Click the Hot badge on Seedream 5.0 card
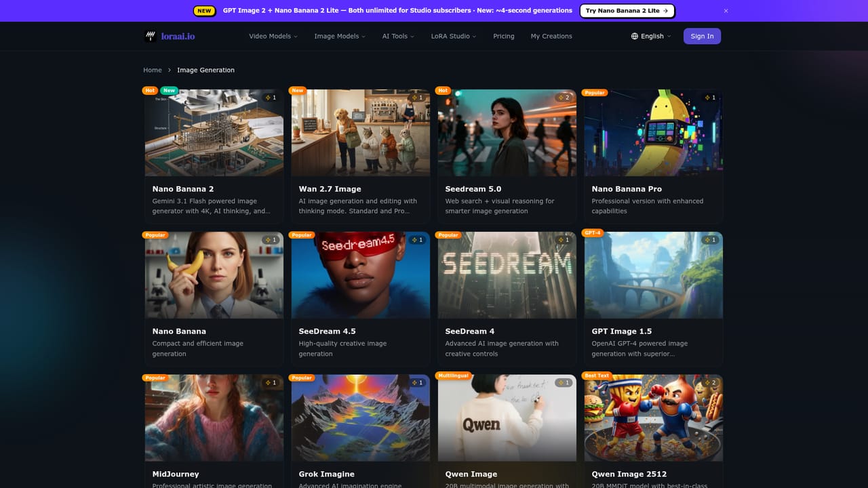 tap(443, 90)
